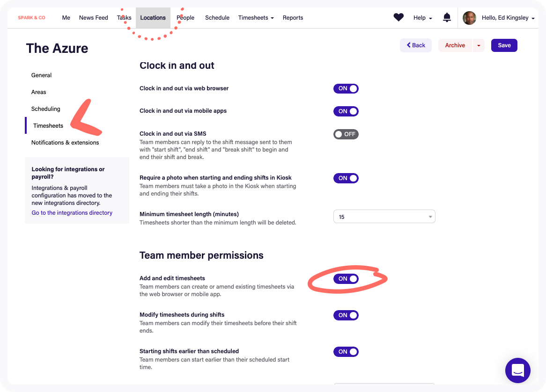
Task: Open the notifications bell
Action: (447, 18)
